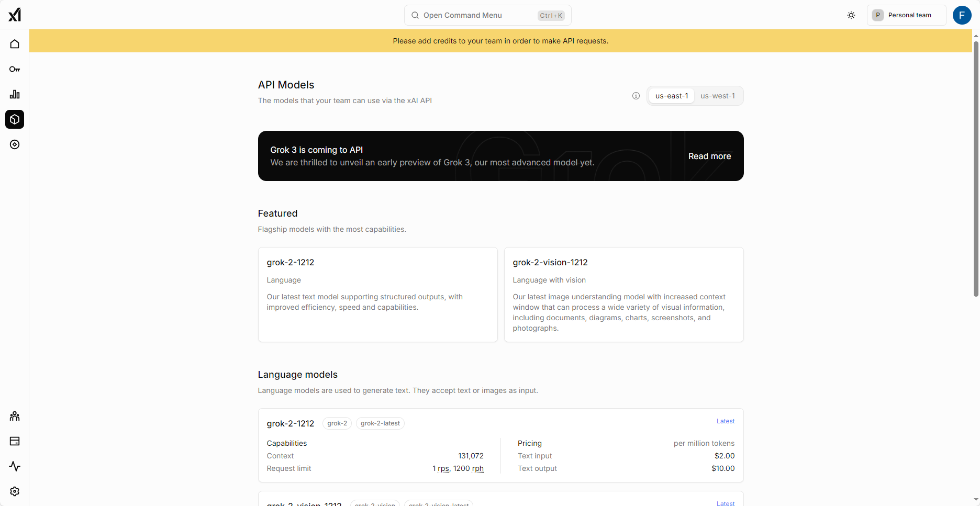Viewport: 980px width, 506px height.
Task: Select the Models cube sidebar icon
Action: tap(15, 119)
